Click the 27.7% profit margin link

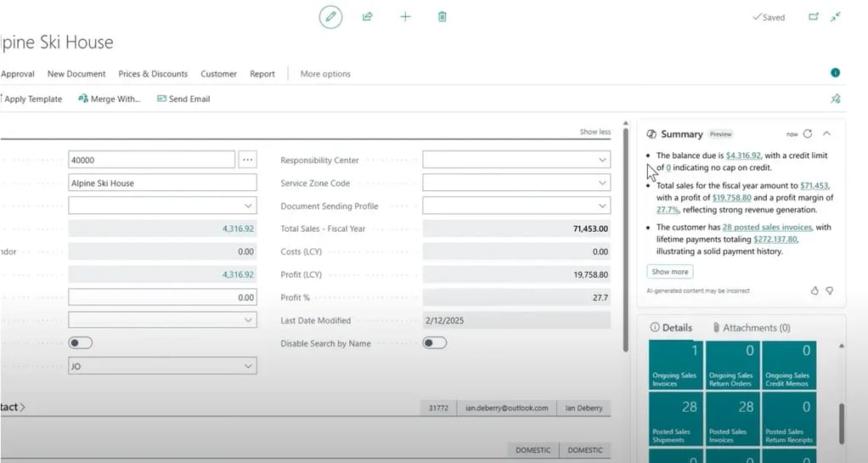point(668,209)
